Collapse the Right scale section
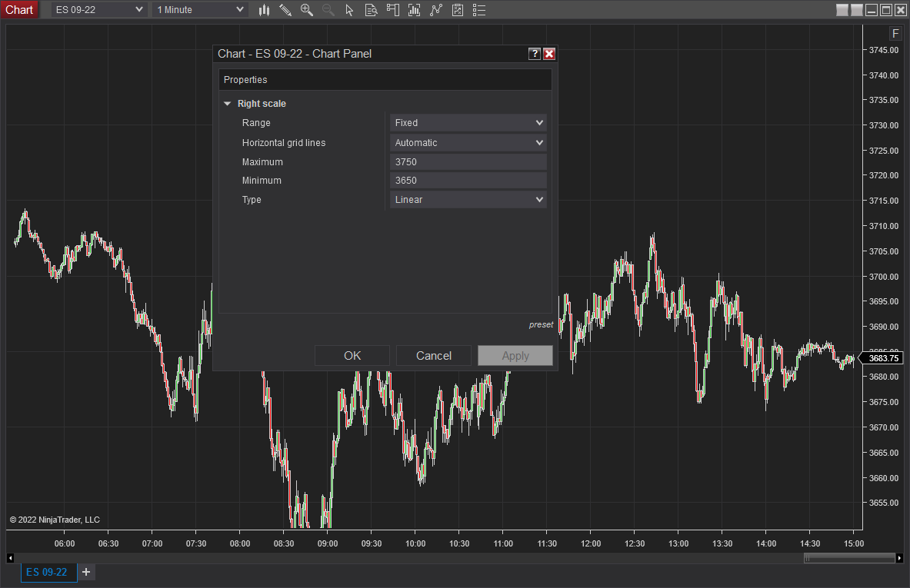The width and height of the screenshot is (910, 588). click(228, 104)
